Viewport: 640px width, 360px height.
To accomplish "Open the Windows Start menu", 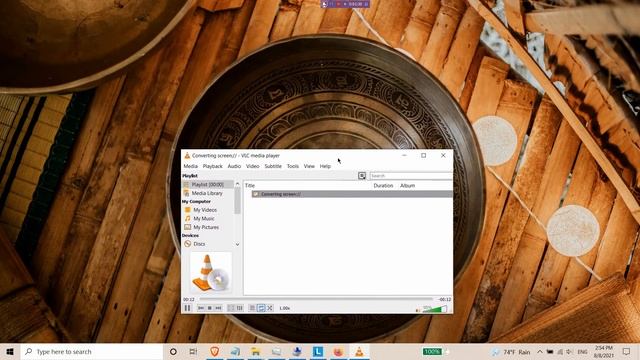I will click(10, 351).
